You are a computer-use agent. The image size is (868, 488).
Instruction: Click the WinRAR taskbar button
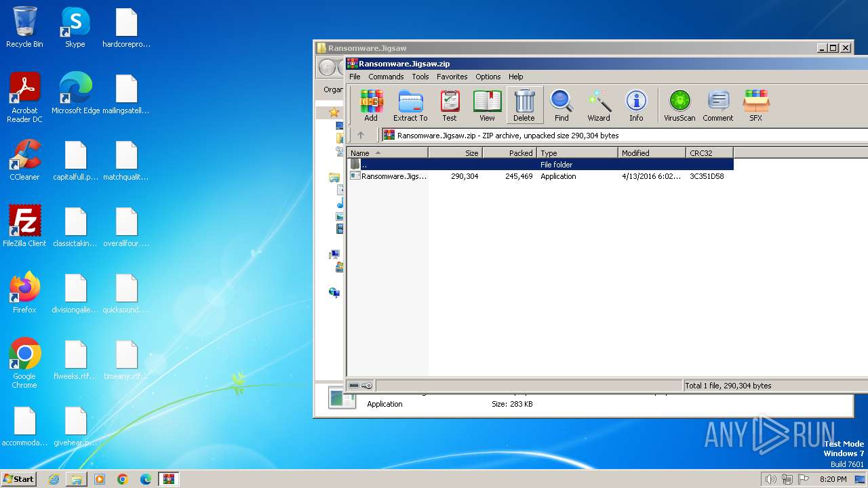coord(169,479)
